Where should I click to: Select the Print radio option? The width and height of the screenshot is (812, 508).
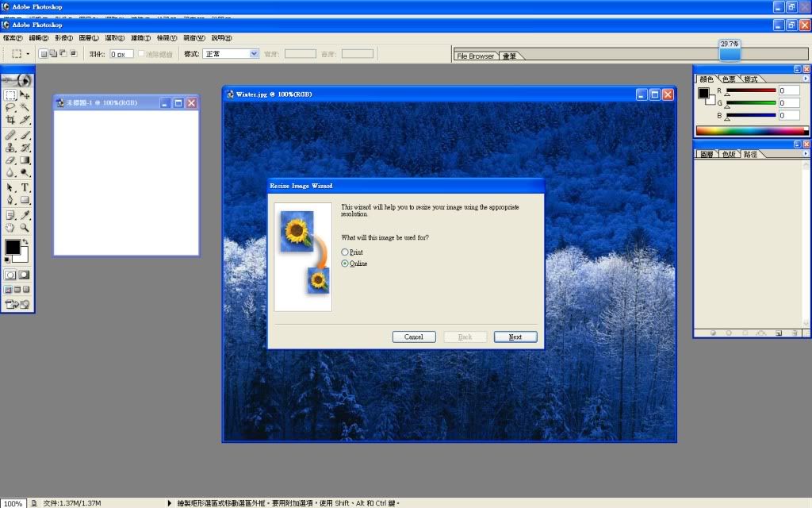point(345,252)
